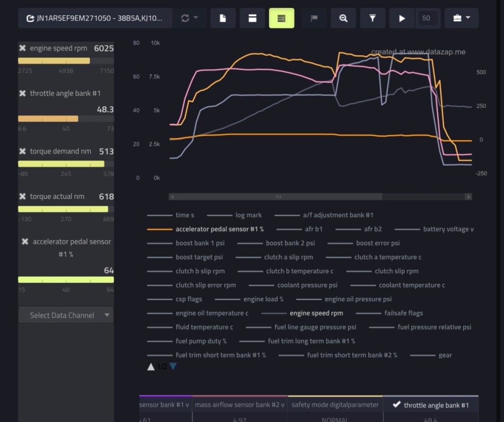
Task: Go to next legend page arrow
Action: point(173,366)
